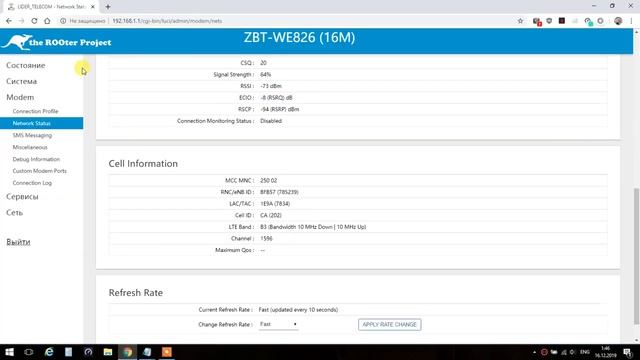Image resolution: width=640 pixels, height=360 pixels.
Task: Click the site info icon in the address bar
Action: (x=63, y=21)
